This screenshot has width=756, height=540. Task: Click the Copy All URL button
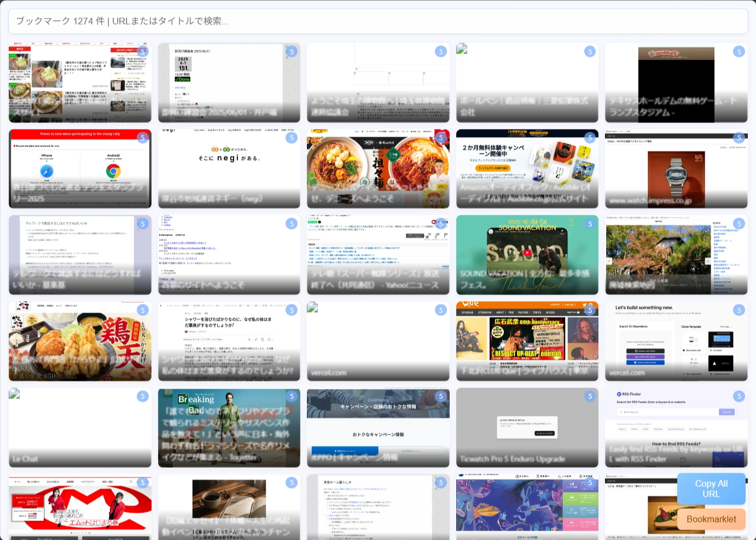point(711,489)
